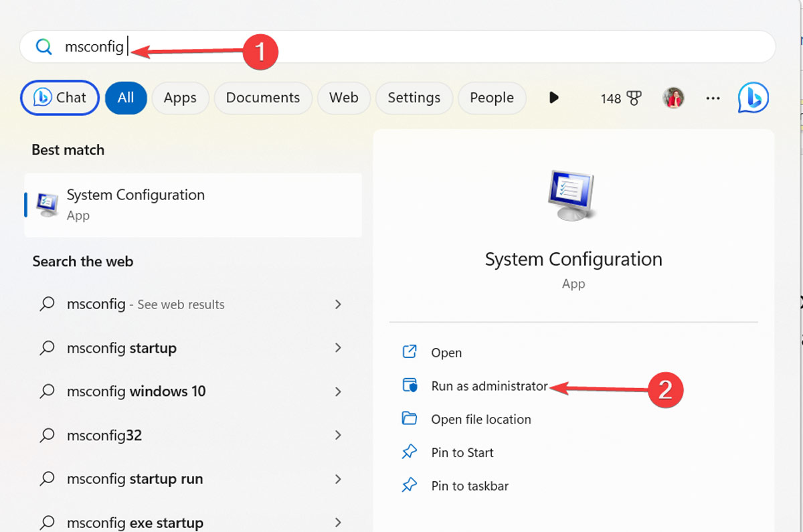This screenshot has width=803, height=532.
Task: Expand the msconfig32 suggestion arrow
Action: [x=339, y=435]
